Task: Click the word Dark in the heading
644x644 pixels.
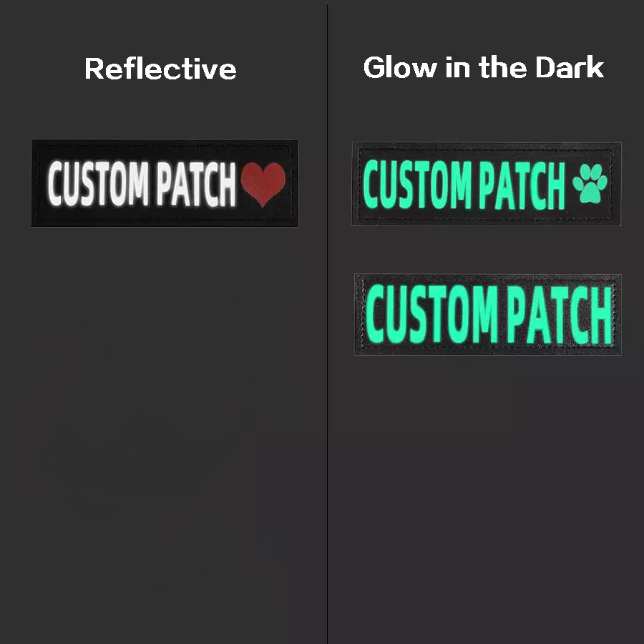Action: (x=570, y=67)
